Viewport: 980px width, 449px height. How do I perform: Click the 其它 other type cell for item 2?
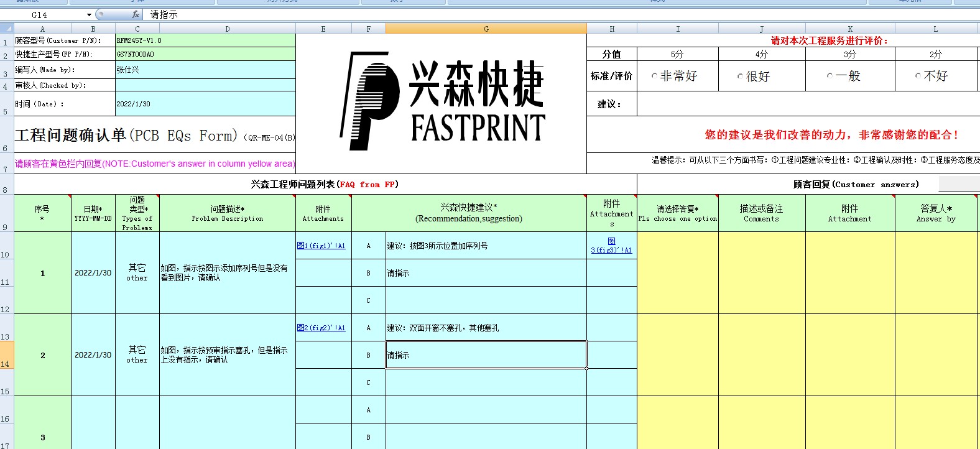(137, 355)
